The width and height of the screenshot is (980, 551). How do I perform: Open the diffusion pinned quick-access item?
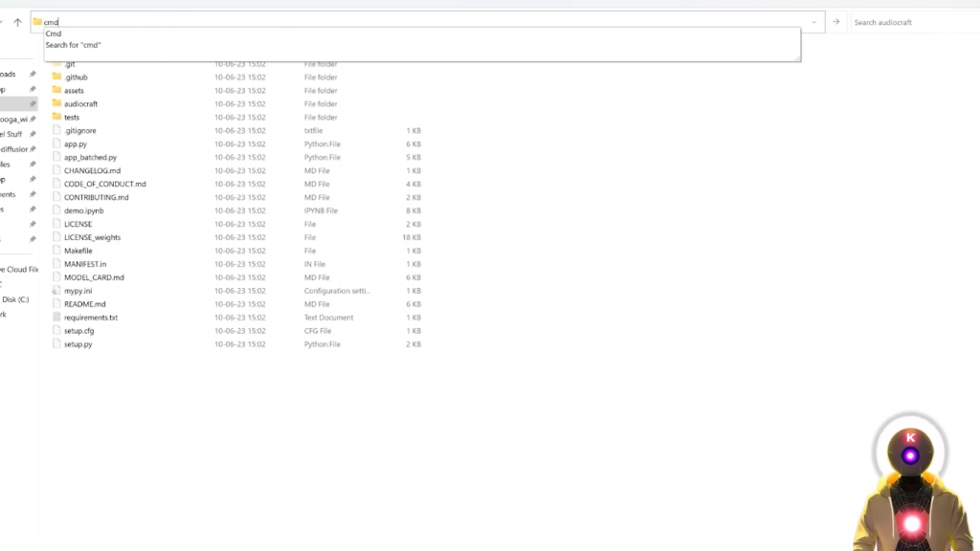13,149
